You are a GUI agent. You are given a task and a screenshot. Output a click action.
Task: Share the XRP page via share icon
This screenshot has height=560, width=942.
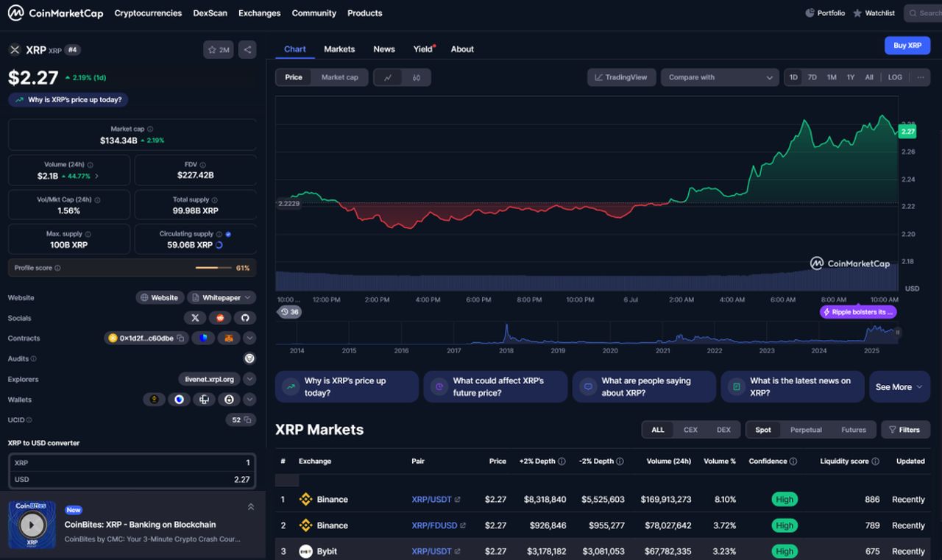pos(247,49)
